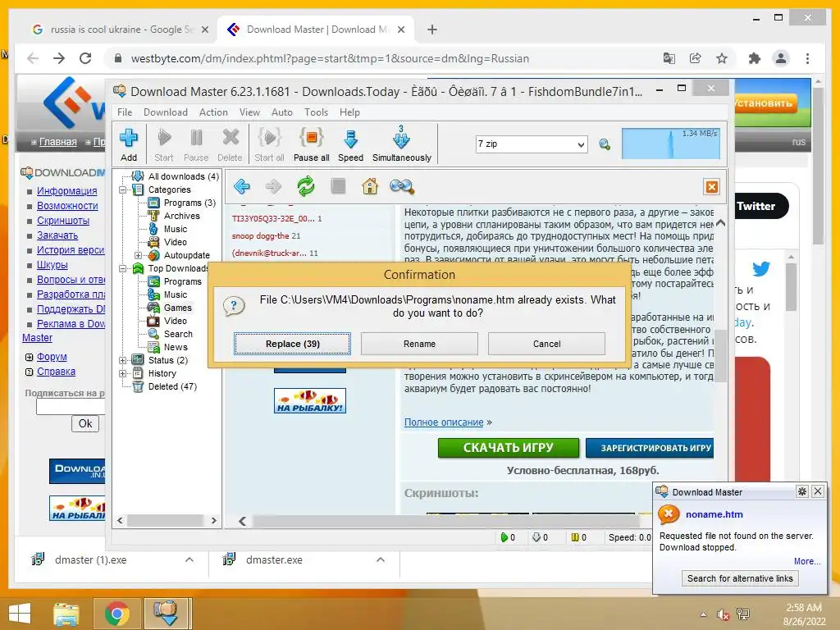
Task: Expand the History tree node
Action: pos(123,373)
